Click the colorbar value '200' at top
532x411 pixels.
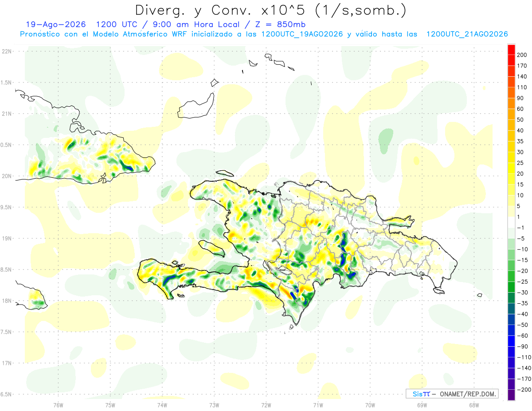[522, 55]
